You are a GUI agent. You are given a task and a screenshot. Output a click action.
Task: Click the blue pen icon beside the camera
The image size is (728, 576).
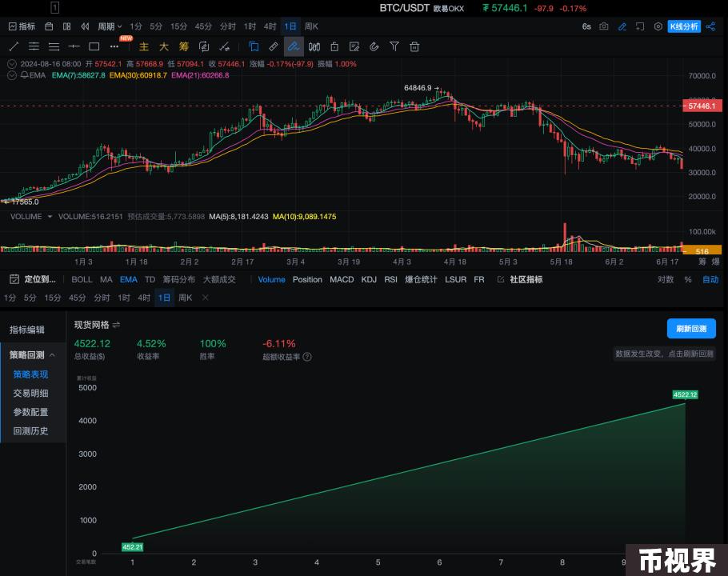tap(622, 26)
